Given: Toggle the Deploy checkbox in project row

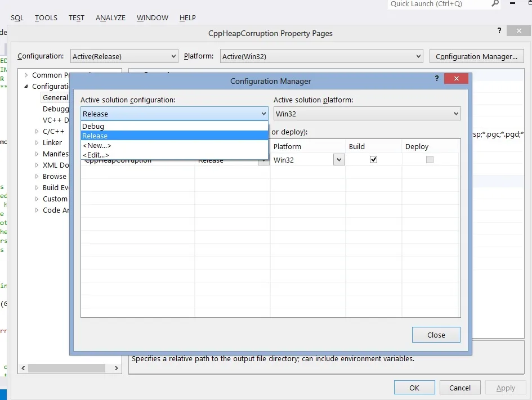Looking at the screenshot, I should pyautogui.click(x=430, y=159).
